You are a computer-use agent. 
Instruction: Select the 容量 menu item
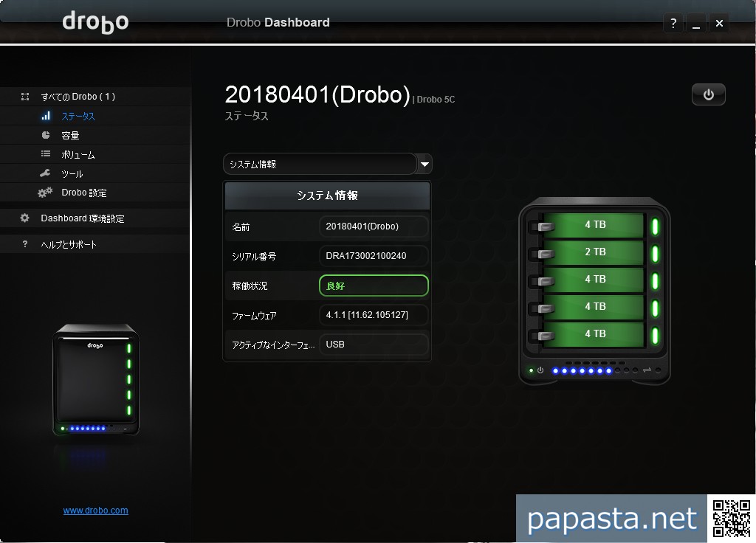coord(70,136)
